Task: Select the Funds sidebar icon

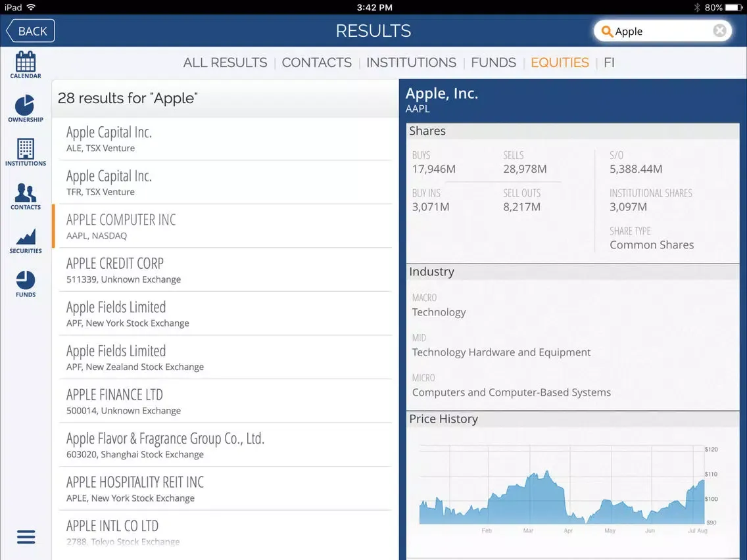Action: (x=25, y=284)
